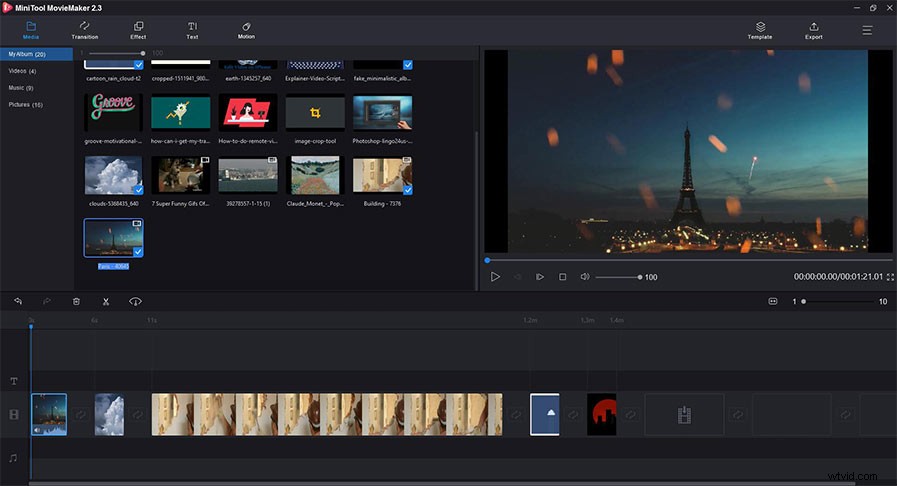897x486 pixels.
Task: Play the preview video
Action: tap(495, 277)
